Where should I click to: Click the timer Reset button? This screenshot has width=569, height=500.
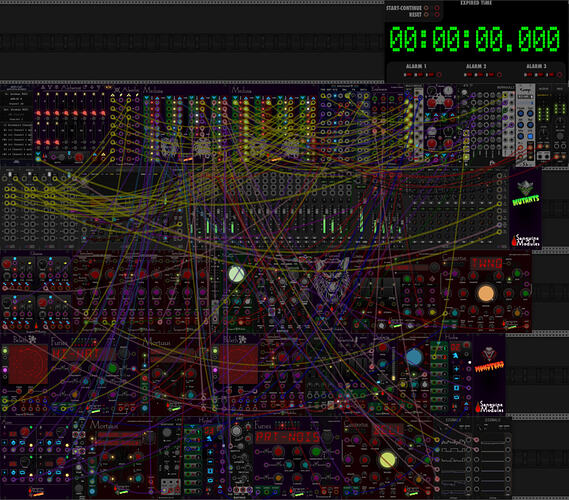427,15
